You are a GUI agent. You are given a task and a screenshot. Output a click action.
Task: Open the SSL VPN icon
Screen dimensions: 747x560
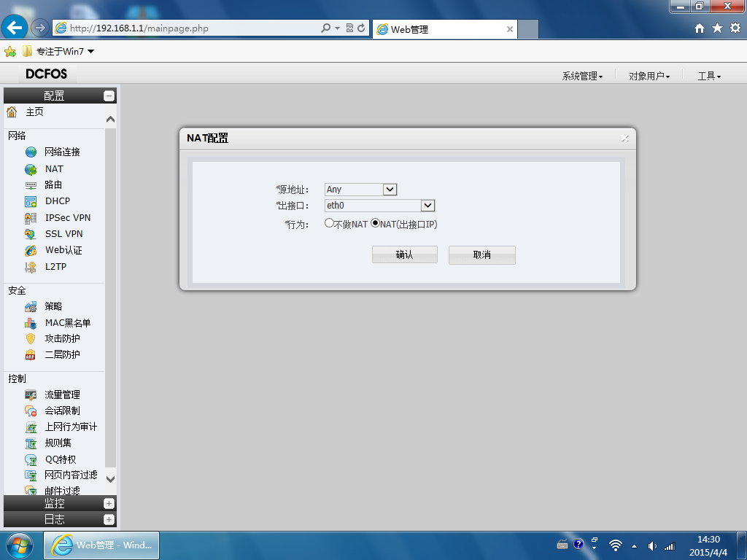click(x=31, y=234)
